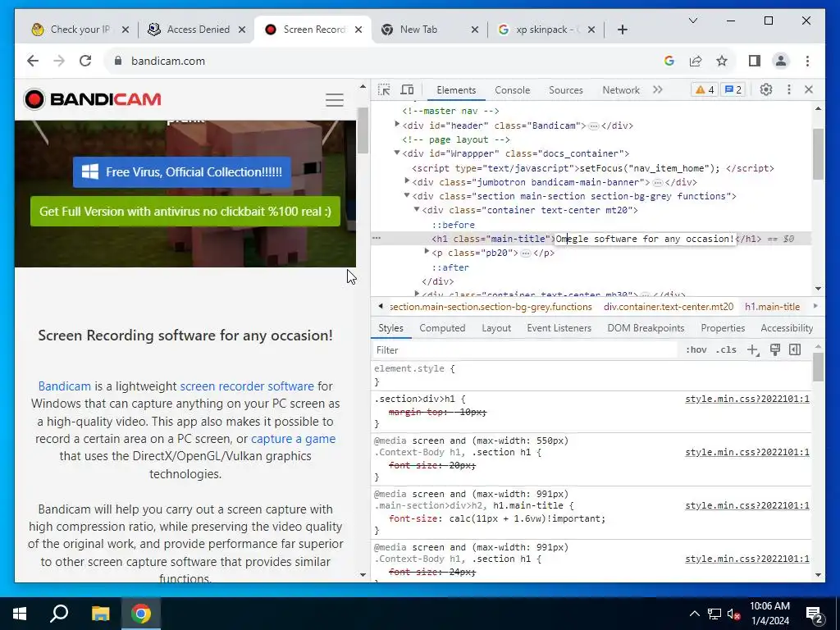Viewport: 840px width, 630px height.
Task: Expand the jumbotron bandicam-main-banner node
Action: [407, 181]
